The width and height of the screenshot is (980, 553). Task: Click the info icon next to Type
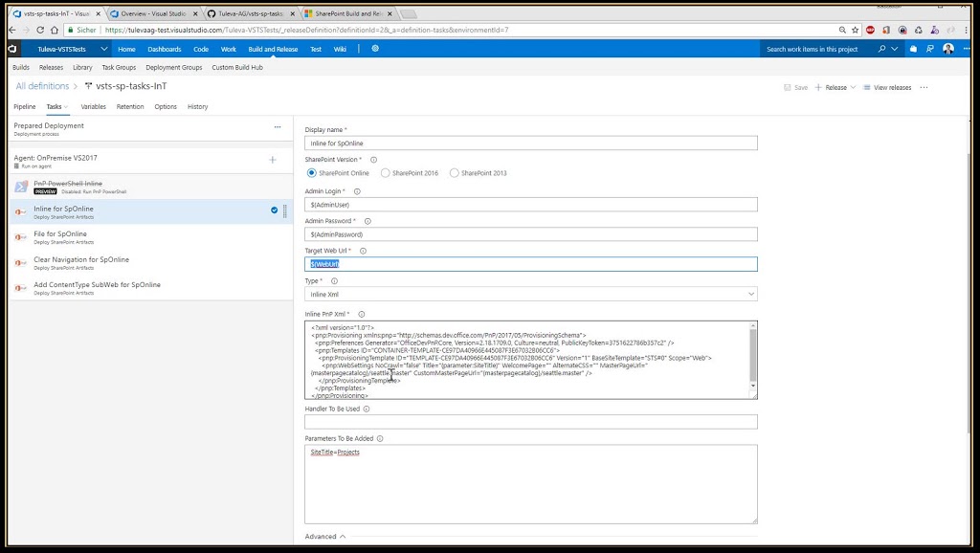click(x=334, y=281)
